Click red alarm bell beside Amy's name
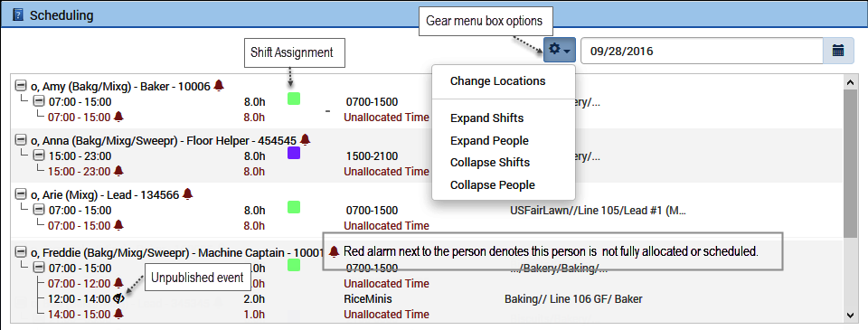Screen dimensions: 868x330 pyautogui.click(x=219, y=85)
